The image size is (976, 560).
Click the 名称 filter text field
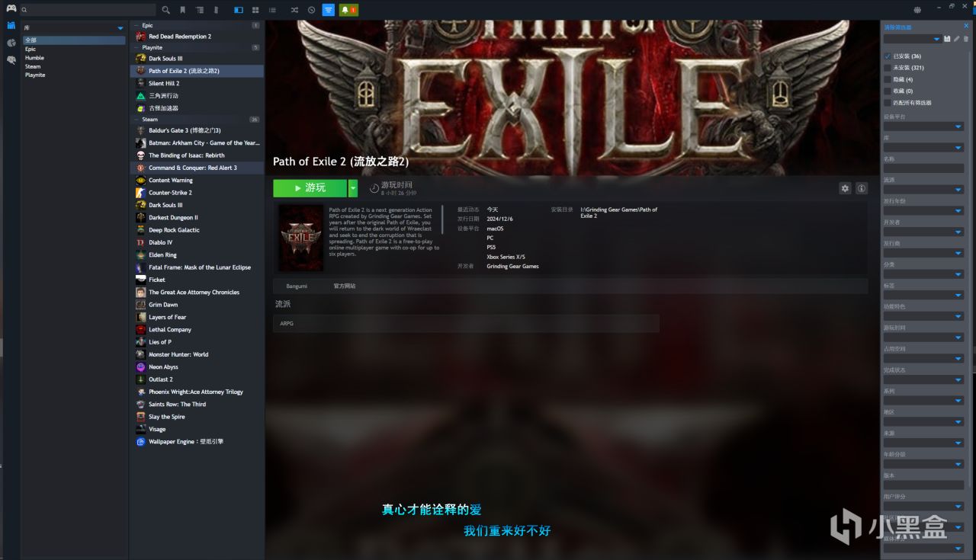coord(923,168)
